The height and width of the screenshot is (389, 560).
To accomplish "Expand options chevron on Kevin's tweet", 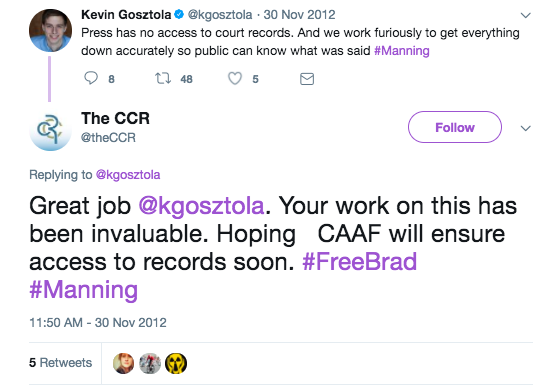I will (525, 15).
